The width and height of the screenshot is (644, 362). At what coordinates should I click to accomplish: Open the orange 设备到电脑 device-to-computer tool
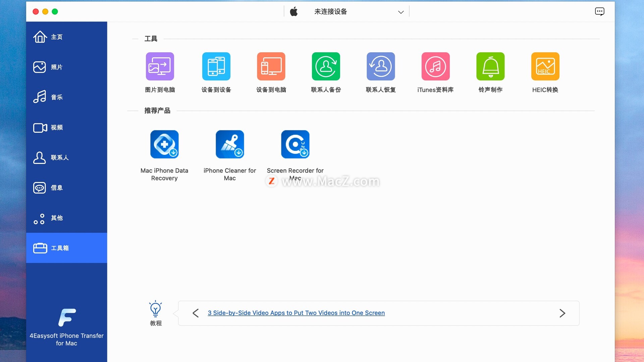(x=271, y=66)
